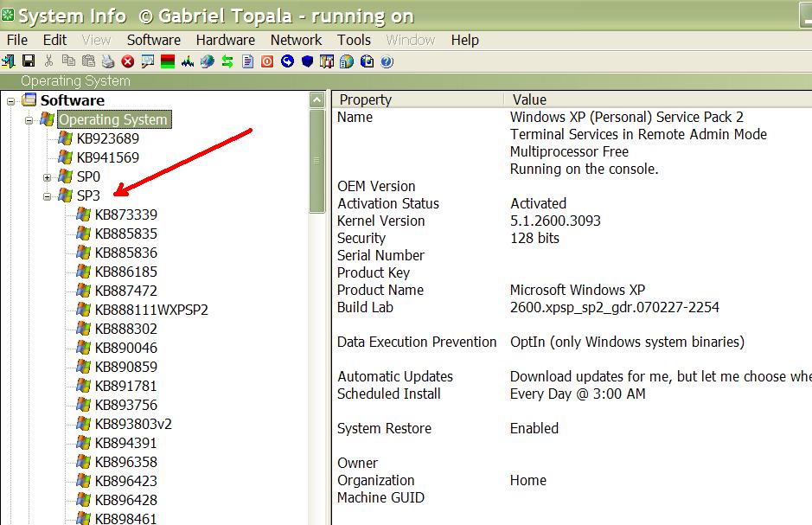Select KB888302 in the tree
This screenshot has width=812, height=525.
[126, 329]
